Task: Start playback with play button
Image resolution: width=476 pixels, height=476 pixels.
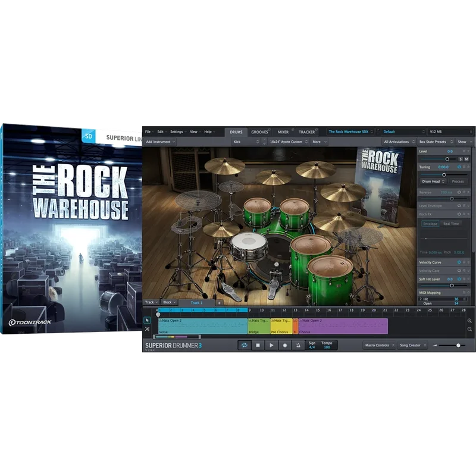Action: coord(271,345)
